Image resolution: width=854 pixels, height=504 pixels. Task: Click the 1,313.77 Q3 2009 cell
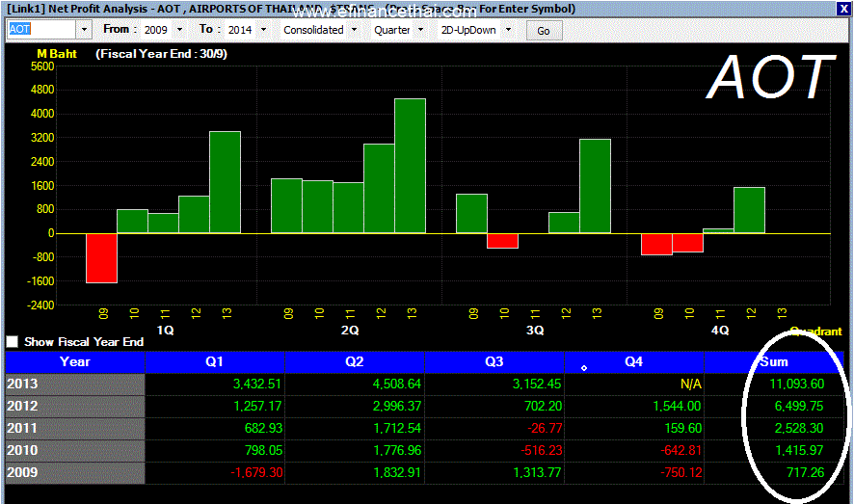tap(494, 473)
